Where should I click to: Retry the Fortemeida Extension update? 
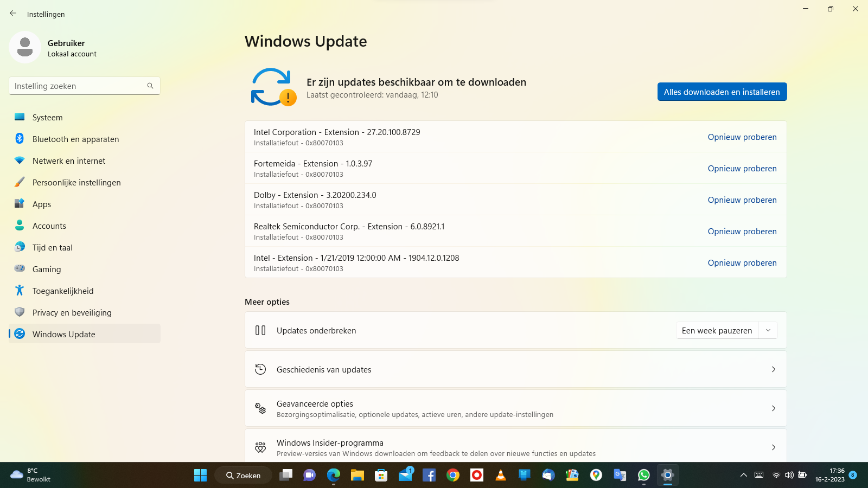click(x=742, y=169)
